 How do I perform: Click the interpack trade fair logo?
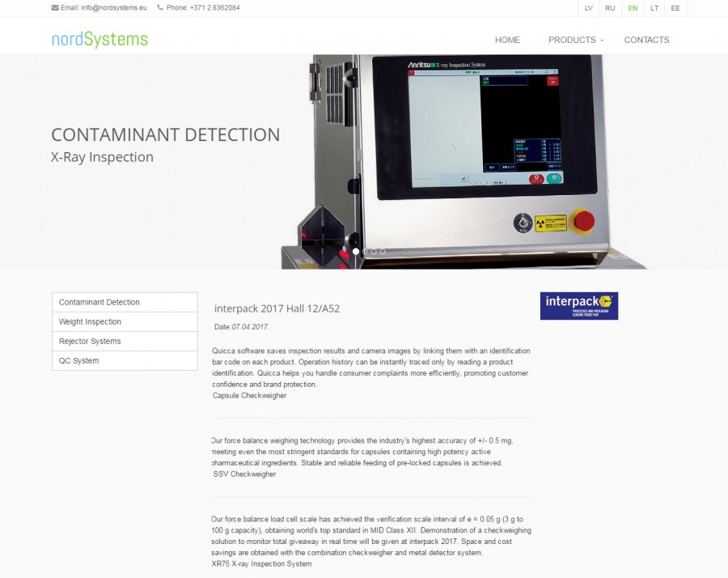click(x=579, y=306)
